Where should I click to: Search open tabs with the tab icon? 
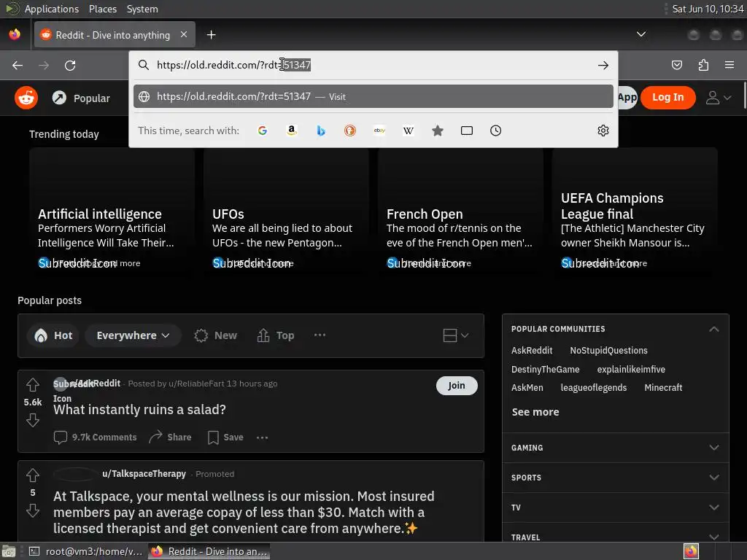click(x=467, y=131)
